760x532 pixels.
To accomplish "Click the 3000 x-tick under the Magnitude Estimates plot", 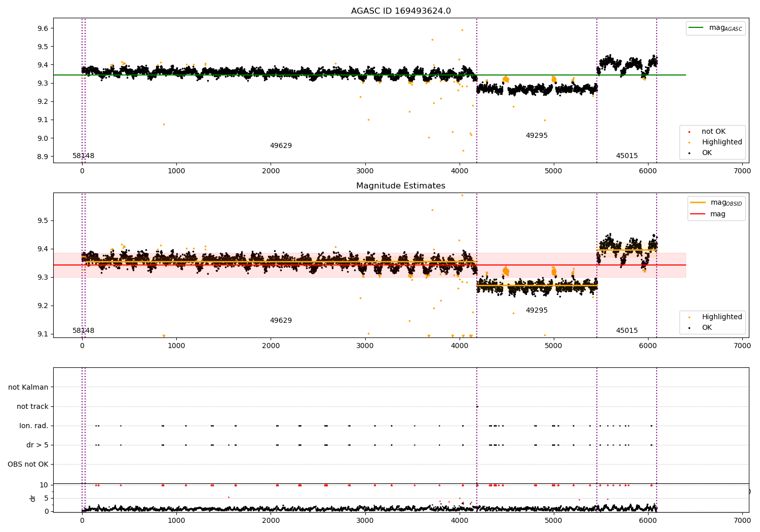I will click(365, 346).
